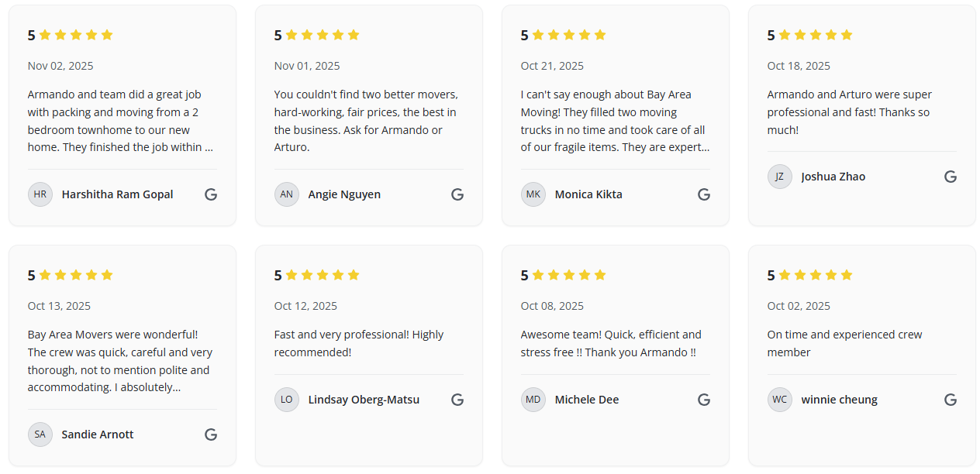The height and width of the screenshot is (474, 980).
Task: Click Google icon on Angie Nguyen's review
Action: [457, 194]
